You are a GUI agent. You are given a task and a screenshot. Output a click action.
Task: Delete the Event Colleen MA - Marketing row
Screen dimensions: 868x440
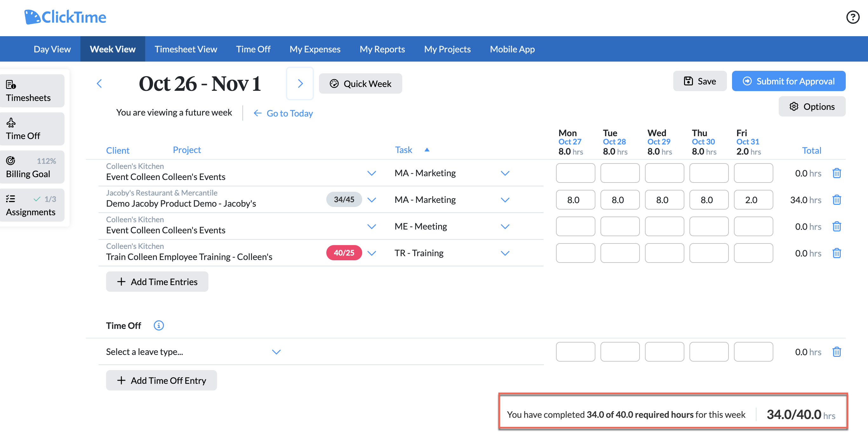pyautogui.click(x=836, y=173)
